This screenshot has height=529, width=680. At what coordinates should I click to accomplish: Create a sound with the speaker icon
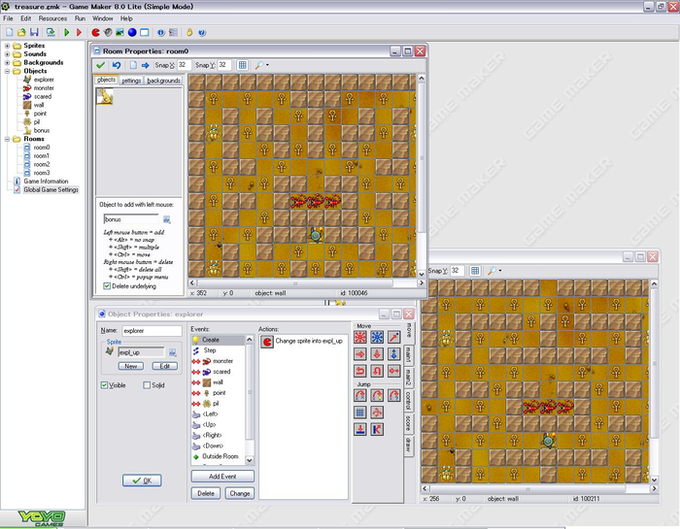point(108,32)
